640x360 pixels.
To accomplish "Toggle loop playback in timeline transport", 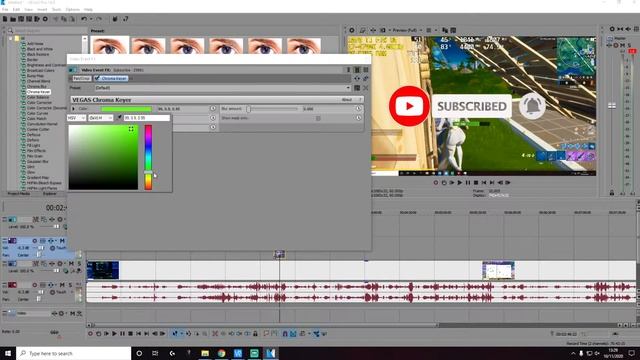I will click(98, 333).
